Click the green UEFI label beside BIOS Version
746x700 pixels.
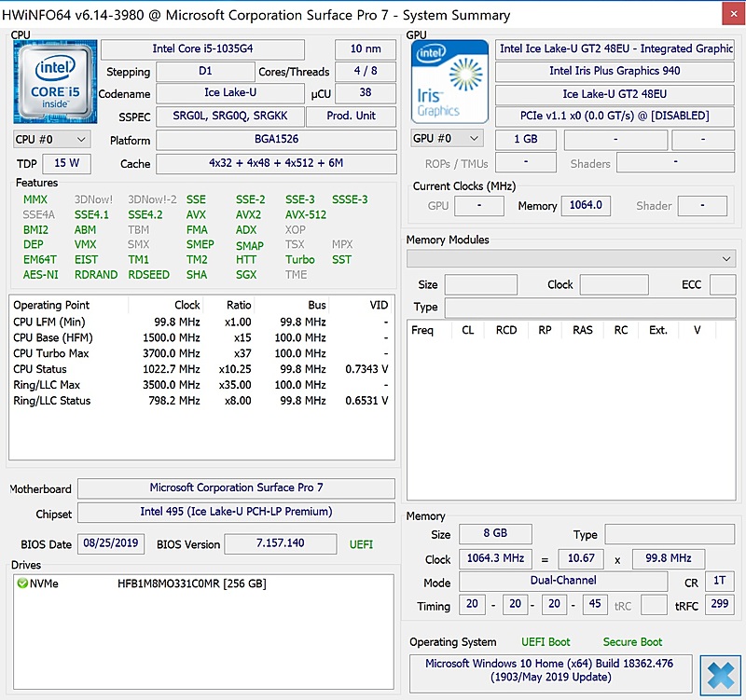tap(361, 543)
